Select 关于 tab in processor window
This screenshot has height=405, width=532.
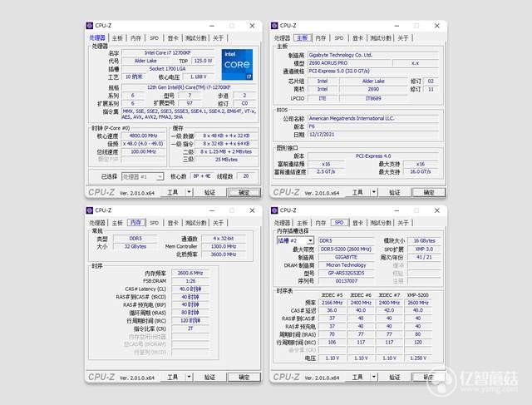[218, 38]
